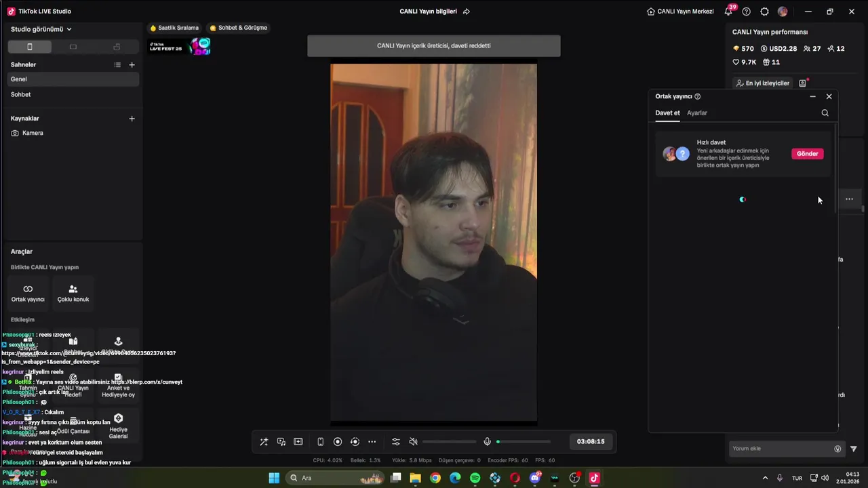
Task: Select the landscape layout mode
Action: pos(73,47)
